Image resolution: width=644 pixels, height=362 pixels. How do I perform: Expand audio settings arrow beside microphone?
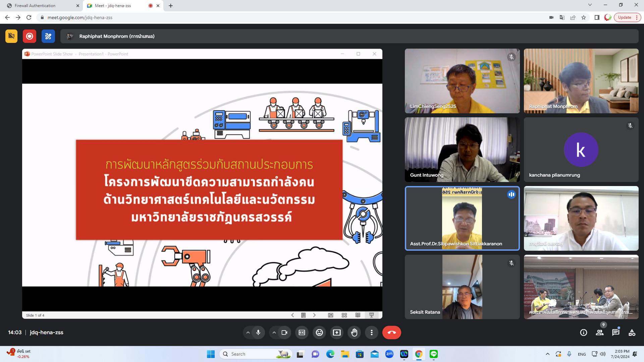(x=248, y=333)
